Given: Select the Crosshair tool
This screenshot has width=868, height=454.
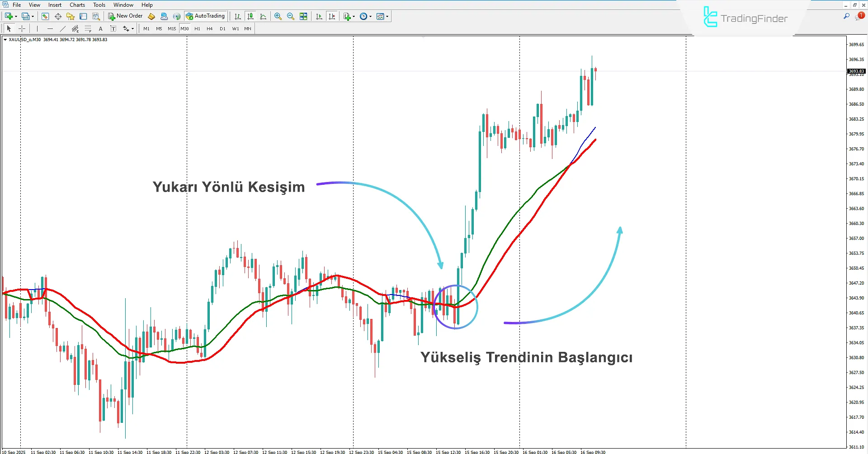Looking at the screenshot, I should 22,28.
